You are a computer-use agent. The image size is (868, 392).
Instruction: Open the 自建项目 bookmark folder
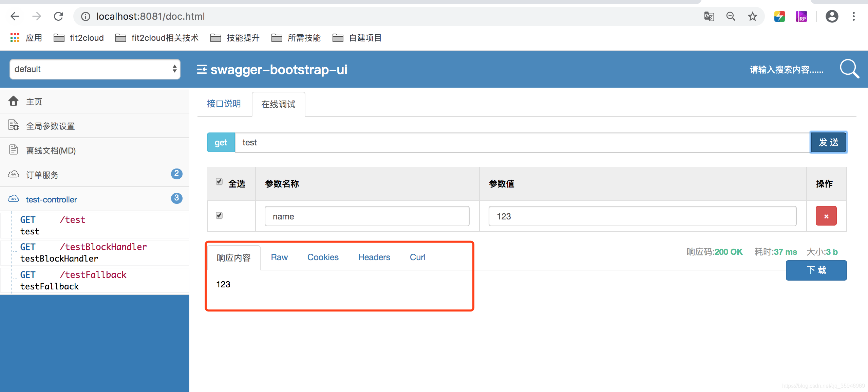tap(357, 38)
